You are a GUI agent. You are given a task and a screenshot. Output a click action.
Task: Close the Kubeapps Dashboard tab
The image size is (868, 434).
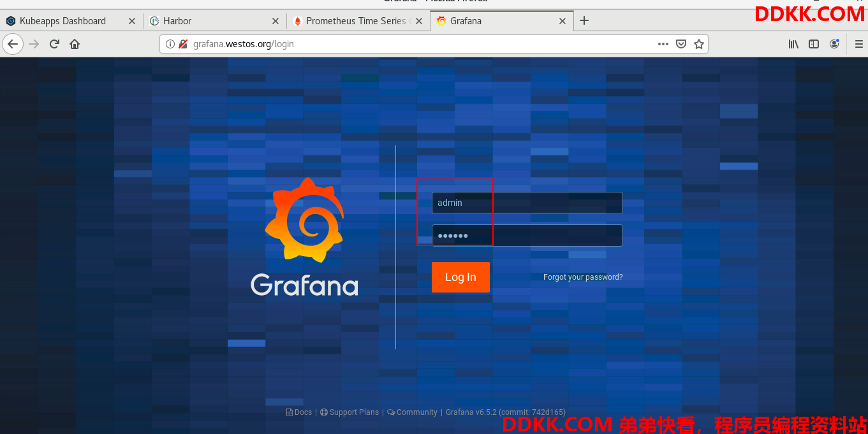132,21
